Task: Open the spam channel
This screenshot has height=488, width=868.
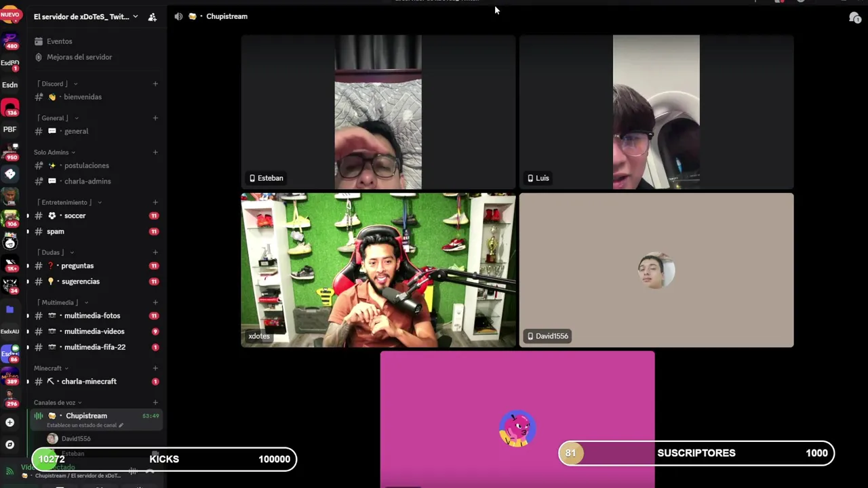Action: 96,231
